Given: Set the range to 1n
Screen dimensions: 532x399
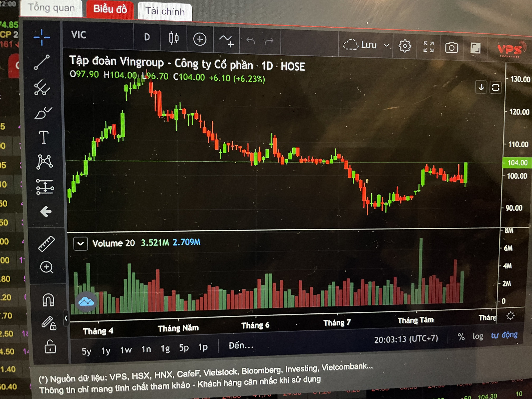Looking at the screenshot, I should [x=146, y=349].
